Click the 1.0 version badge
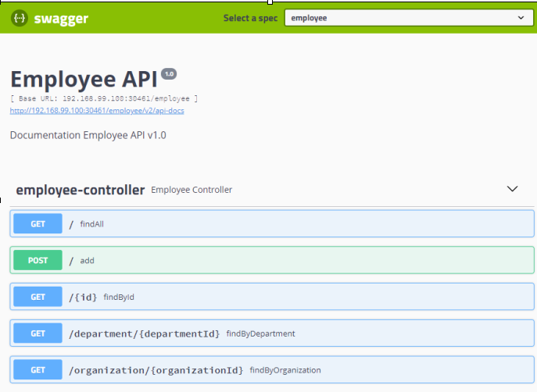The width and height of the screenshot is (537, 392). tap(169, 74)
